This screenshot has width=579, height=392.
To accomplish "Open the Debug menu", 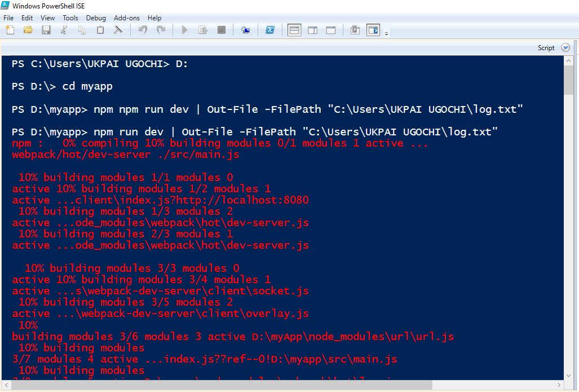I will [x=95, y=17].
